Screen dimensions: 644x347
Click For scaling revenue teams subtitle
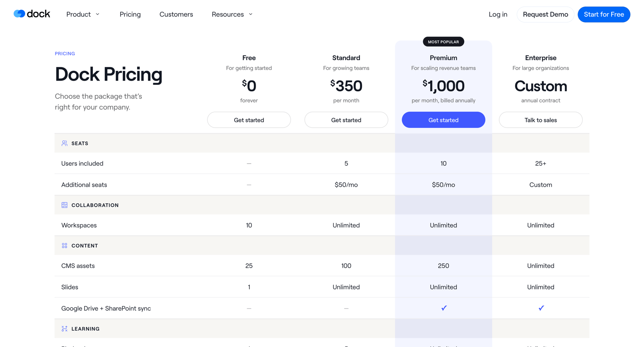(x=443, y=68)
